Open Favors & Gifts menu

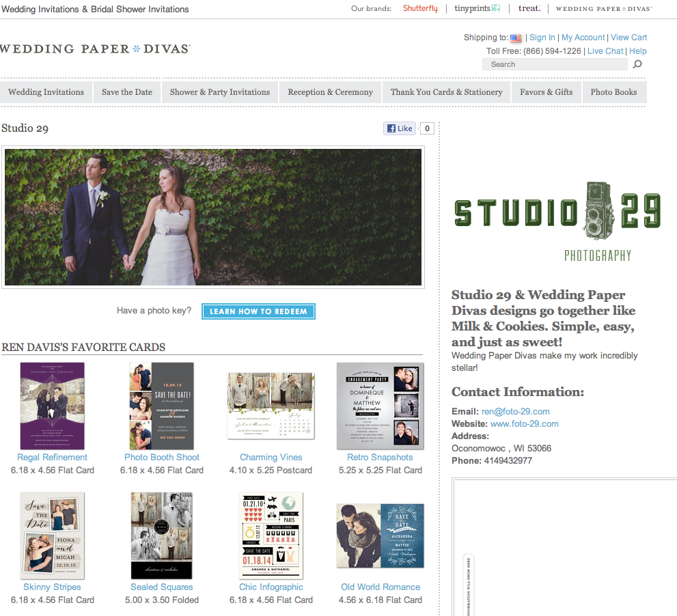tap(546, 92)
